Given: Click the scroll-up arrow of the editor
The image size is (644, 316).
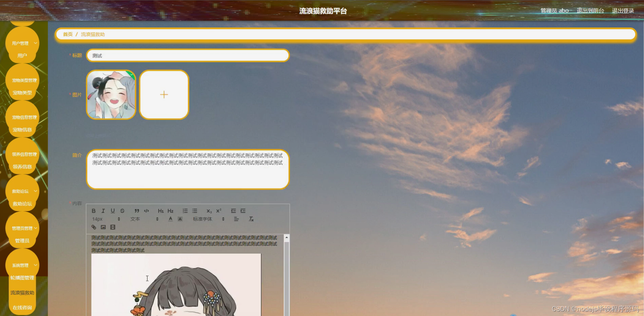Looking at the screenshot, I should click(287, 238).
